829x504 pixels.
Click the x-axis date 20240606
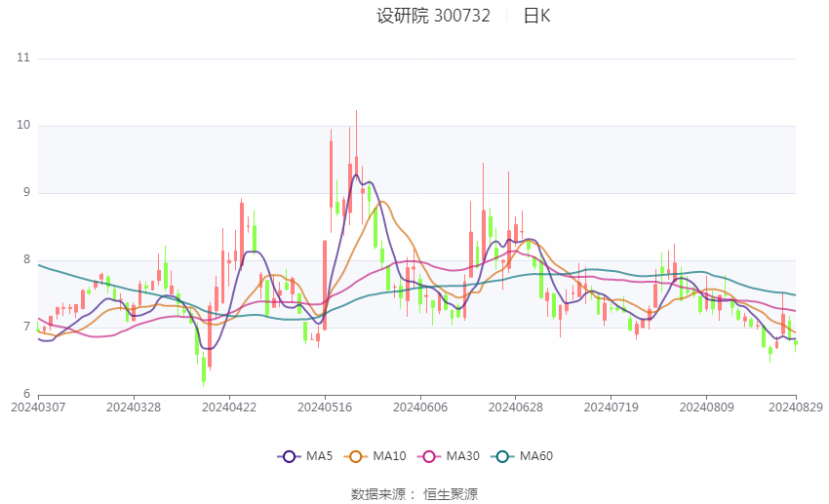(x=420, y=407)
